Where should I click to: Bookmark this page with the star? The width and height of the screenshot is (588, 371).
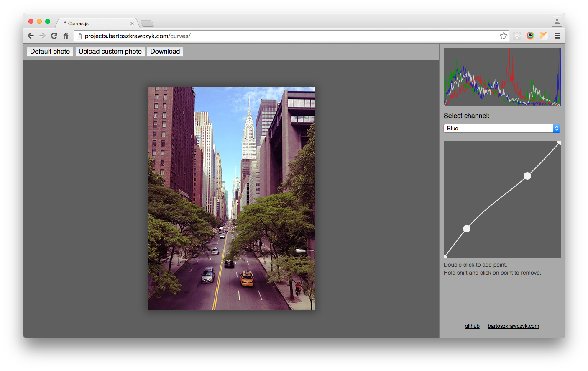504,36
